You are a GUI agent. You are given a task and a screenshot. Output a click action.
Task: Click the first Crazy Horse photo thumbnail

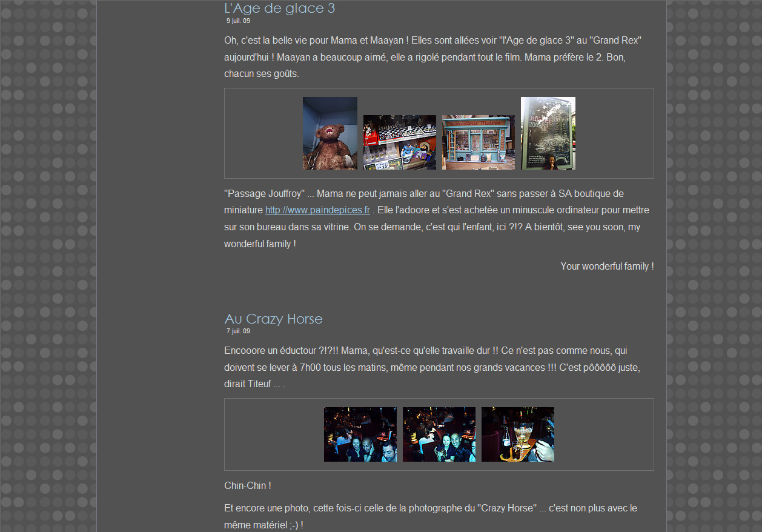pyautogui.click(x=360, y=434)
